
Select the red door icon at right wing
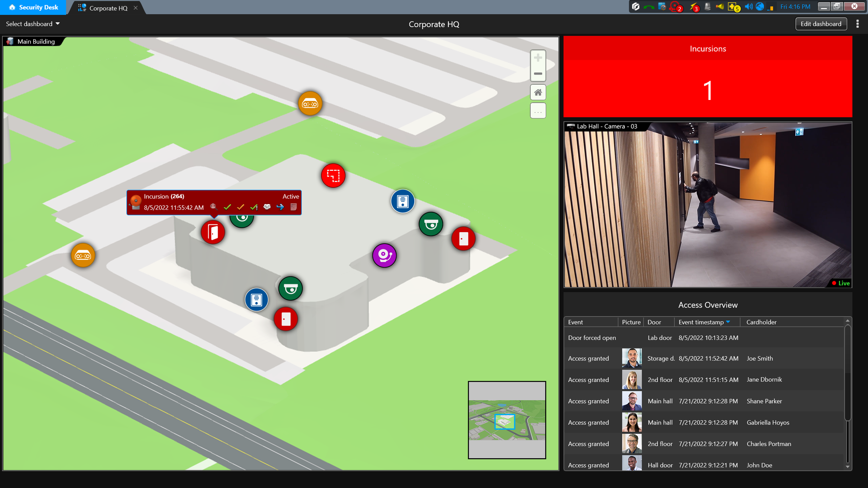point(464,239)
